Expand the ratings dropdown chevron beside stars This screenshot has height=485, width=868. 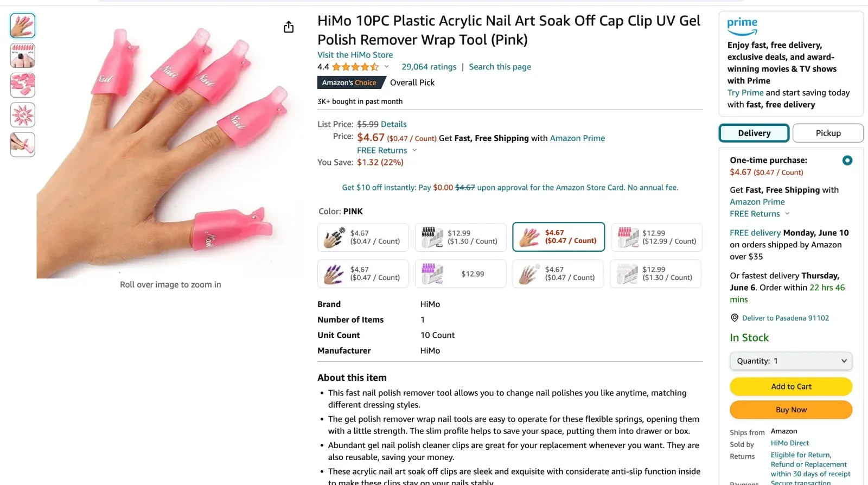click(387, 67)
